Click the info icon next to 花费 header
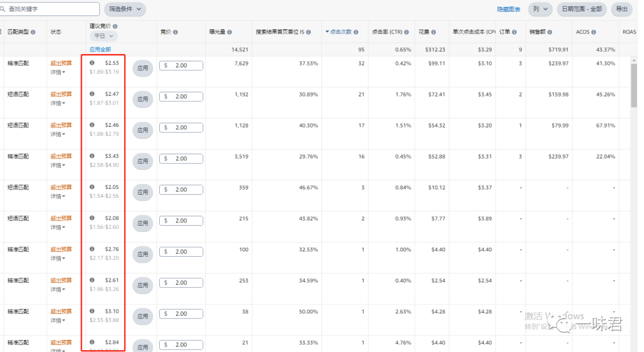Screen dimensions: 644x352 [x=433, y=33]
